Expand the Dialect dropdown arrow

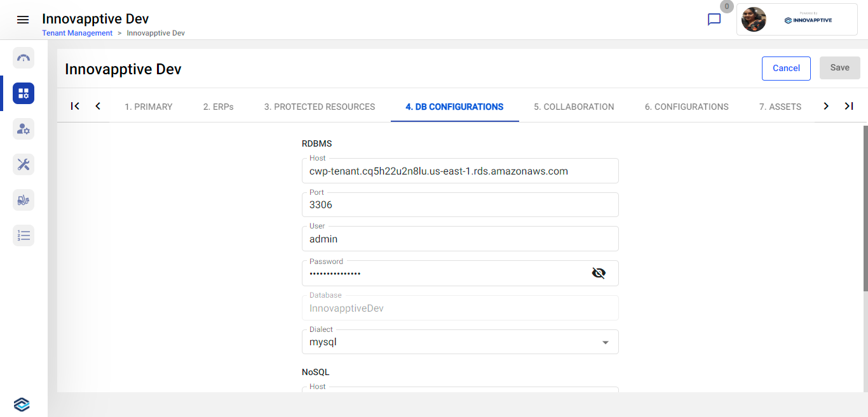(x=606, y=343)
